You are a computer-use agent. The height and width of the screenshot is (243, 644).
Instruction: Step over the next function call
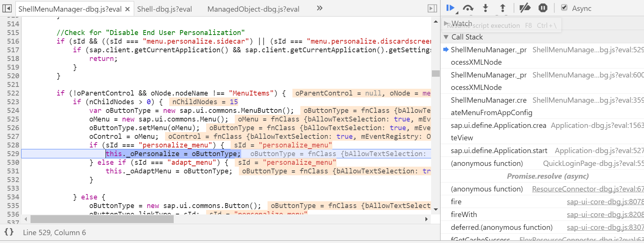(x=468, y=8)
